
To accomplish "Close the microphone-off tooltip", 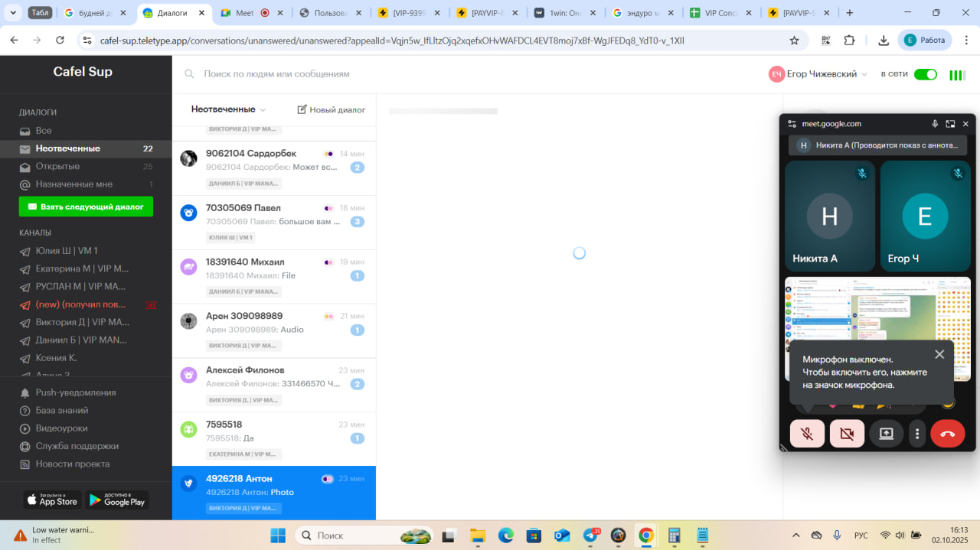I will pyautogui.click(x=939, y=354).
